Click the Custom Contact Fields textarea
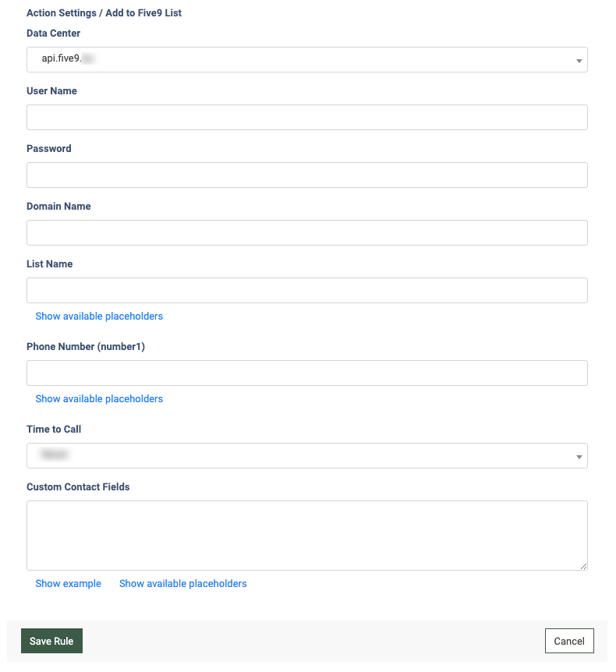This screenshot has width=616, height=672. [x=306, y=535]
